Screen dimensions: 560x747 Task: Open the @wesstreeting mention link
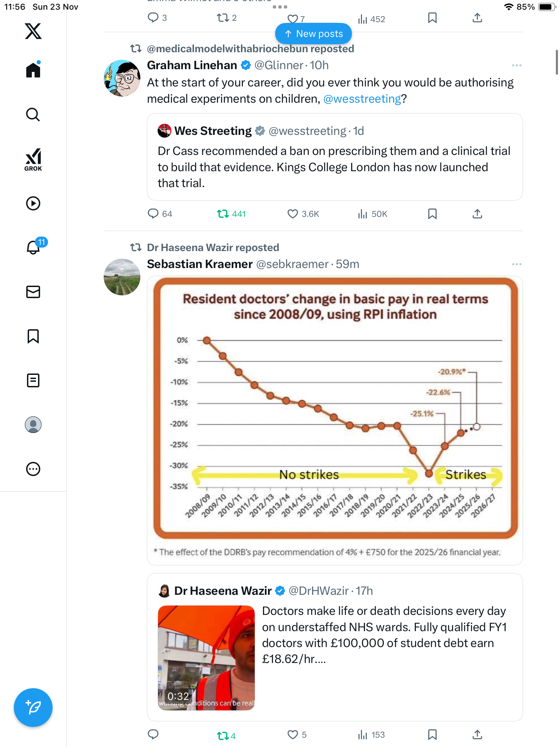tap(362, 99)
